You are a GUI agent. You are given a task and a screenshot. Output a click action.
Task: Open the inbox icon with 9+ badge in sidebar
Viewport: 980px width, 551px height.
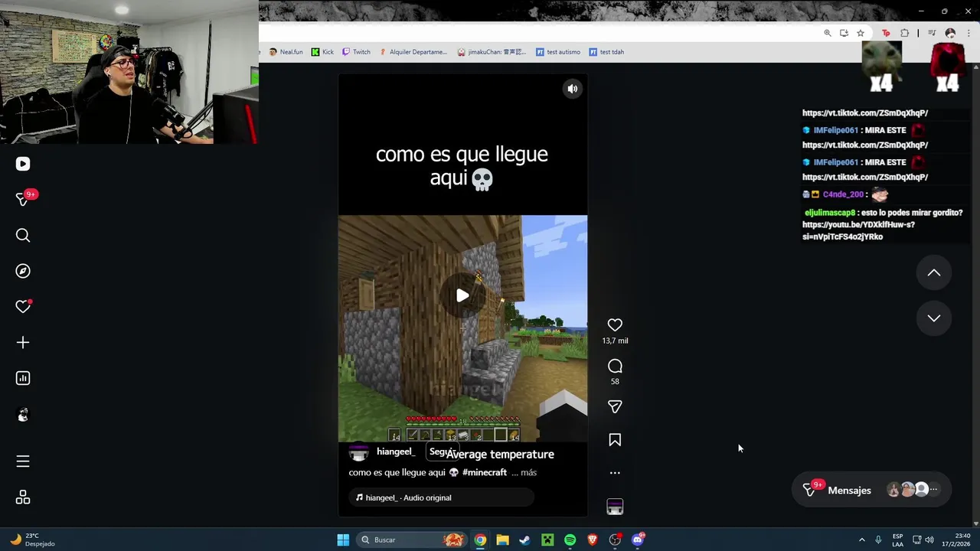click(24, 199)
